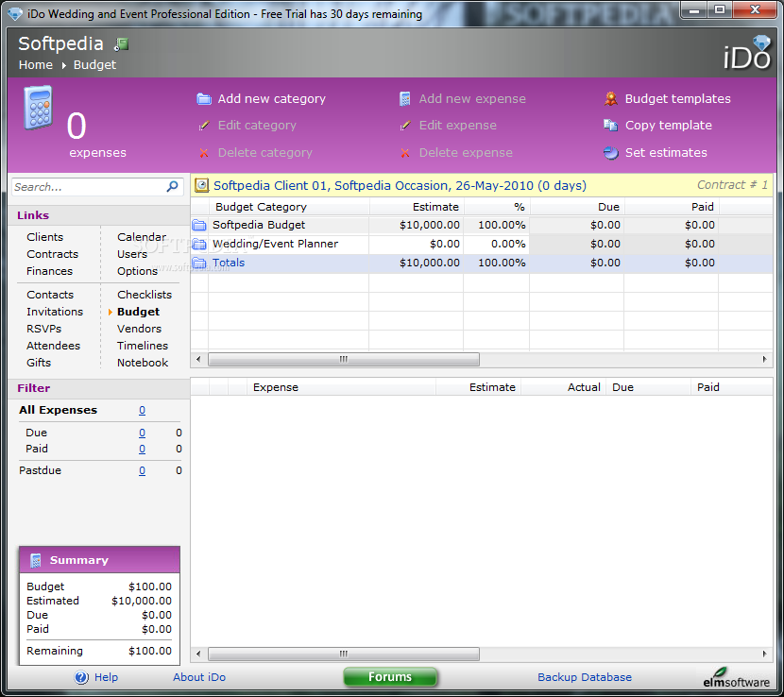
Task: Click the contract icon before Softpedia Client 01
Action: click(x=201, y=185)
